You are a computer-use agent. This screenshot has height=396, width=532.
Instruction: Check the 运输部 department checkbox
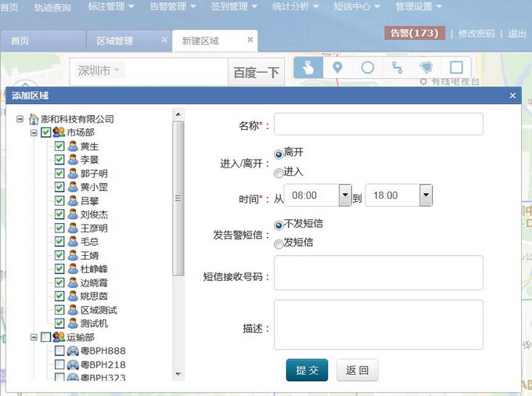click(45, 337)
